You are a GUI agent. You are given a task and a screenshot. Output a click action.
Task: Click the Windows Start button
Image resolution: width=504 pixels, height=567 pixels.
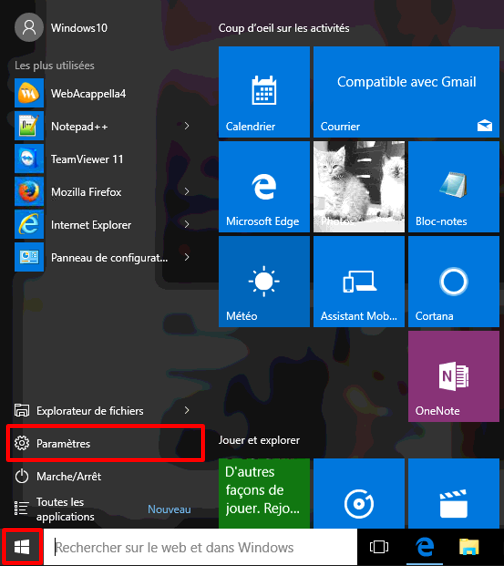22,547
